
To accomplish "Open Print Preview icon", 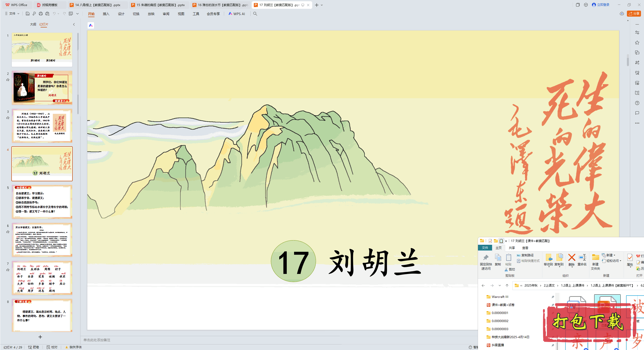I will [47, 14].
